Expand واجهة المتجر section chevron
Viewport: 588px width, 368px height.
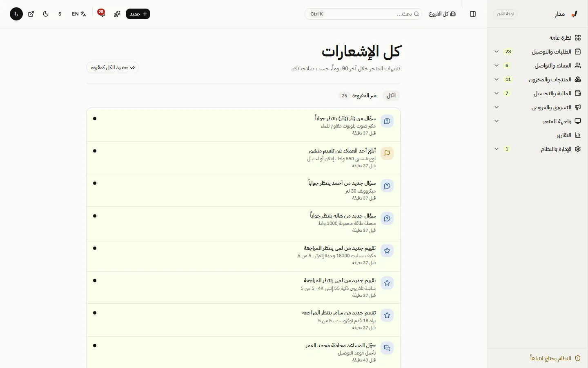click(497, 121)
